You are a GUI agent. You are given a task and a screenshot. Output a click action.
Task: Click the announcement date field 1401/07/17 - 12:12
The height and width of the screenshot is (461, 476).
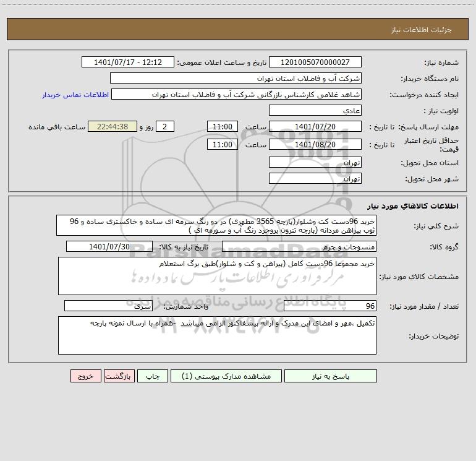(128, 62)
